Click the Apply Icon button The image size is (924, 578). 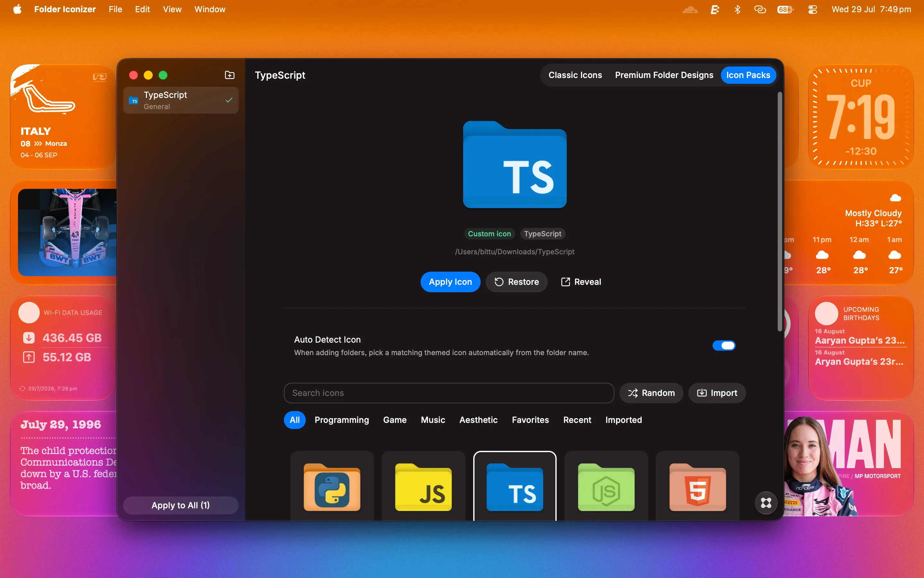(450, 282)
